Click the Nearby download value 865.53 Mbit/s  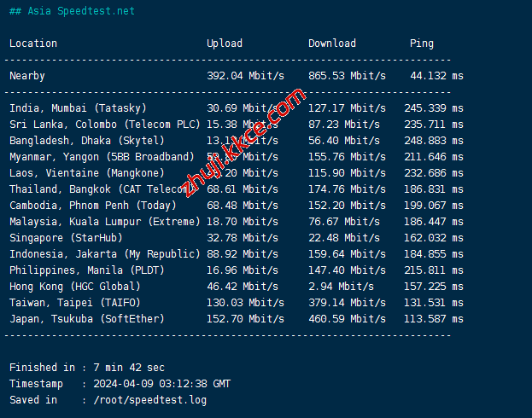pos(347,76)
